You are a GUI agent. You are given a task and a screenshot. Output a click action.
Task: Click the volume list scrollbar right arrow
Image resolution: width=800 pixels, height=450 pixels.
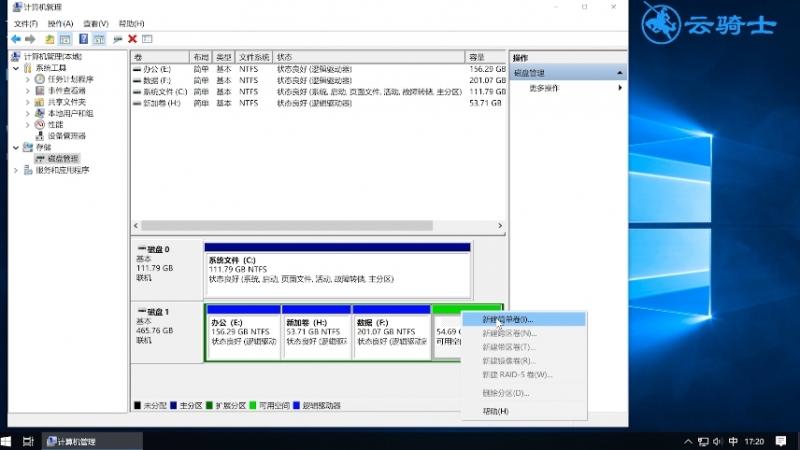pos(500,226)
